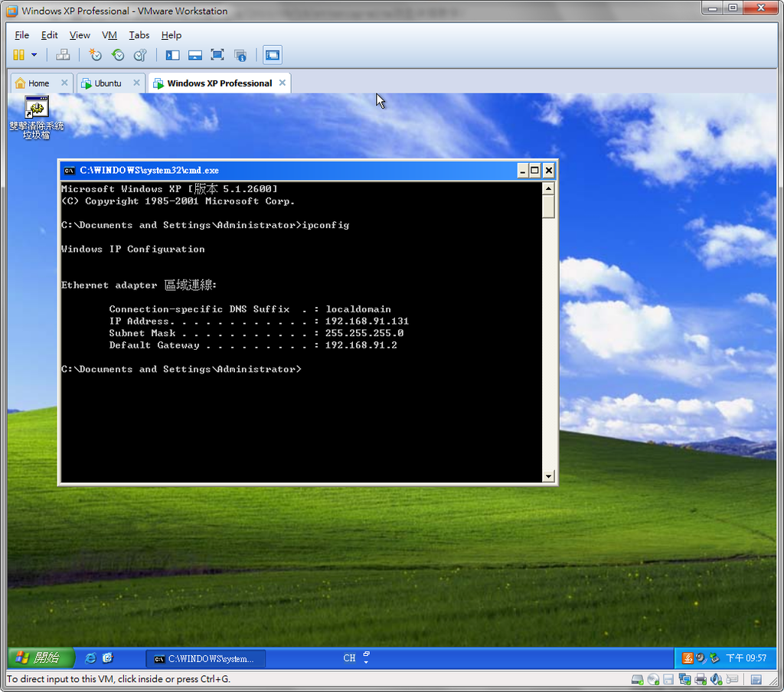Click the cmd scrollbar down arrow

point(548,476)
